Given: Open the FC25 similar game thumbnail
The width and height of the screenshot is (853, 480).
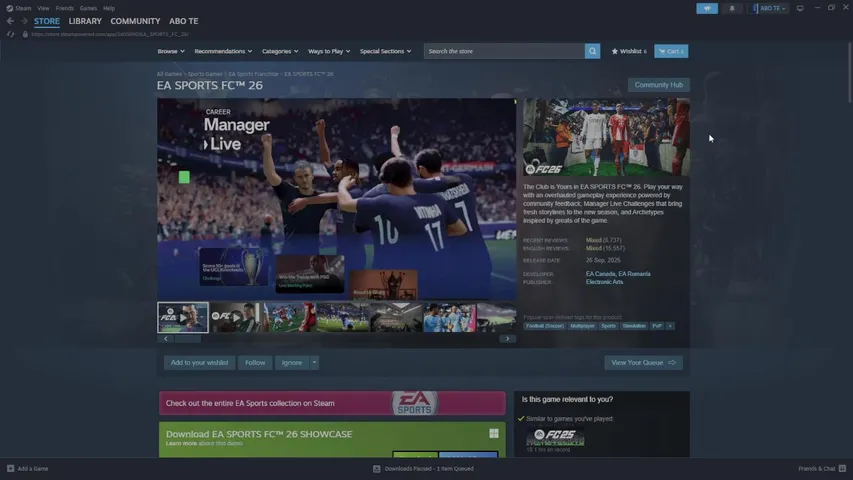Looking at the screenshot, I should (555, 437).
